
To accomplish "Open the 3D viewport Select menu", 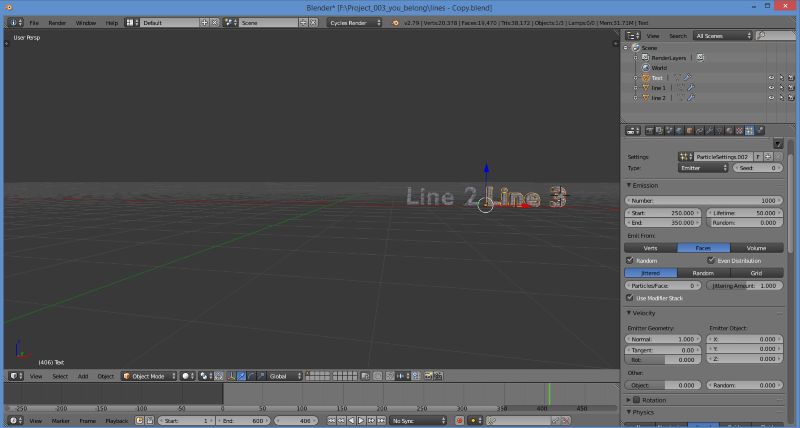I will [60, 376].
